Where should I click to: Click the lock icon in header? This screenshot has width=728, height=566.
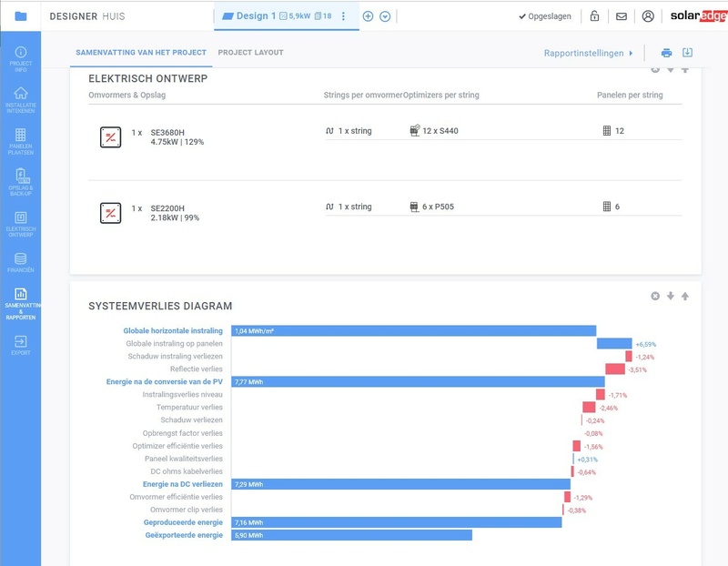594,16
